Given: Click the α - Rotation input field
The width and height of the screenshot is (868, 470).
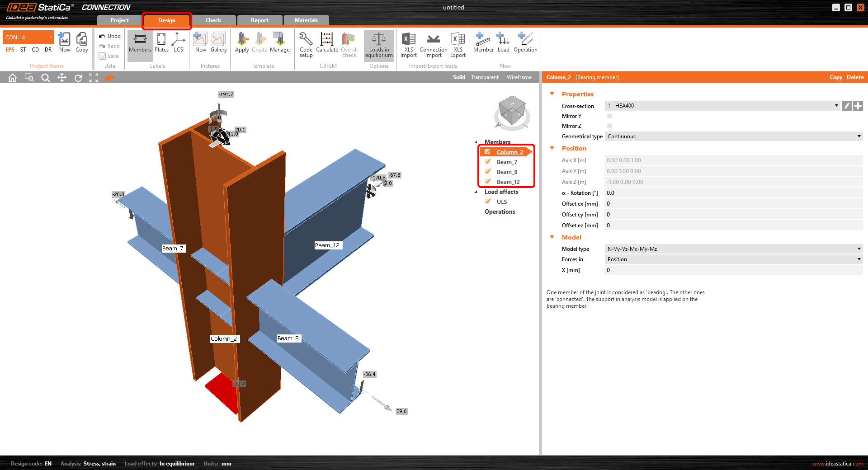Looking at the screenshot, I should [x=732, y=193].
